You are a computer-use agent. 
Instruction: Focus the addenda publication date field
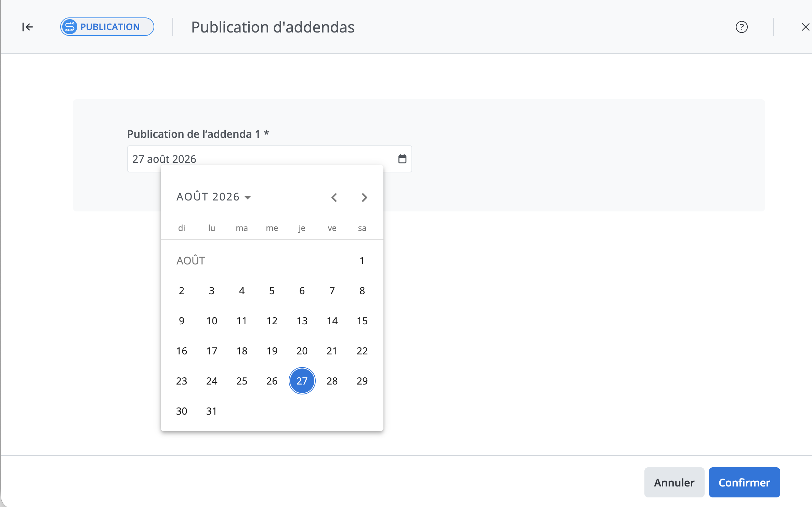click(270, 159)
